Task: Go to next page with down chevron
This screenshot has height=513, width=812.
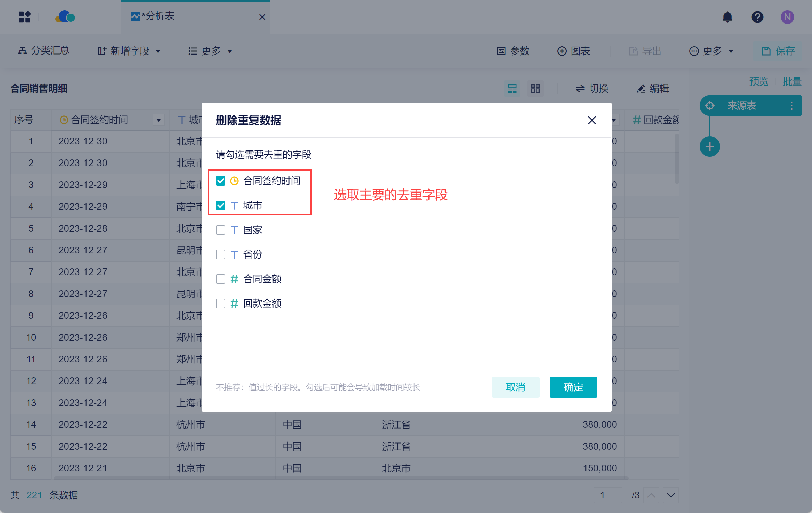Action: (x=671, y=495)
